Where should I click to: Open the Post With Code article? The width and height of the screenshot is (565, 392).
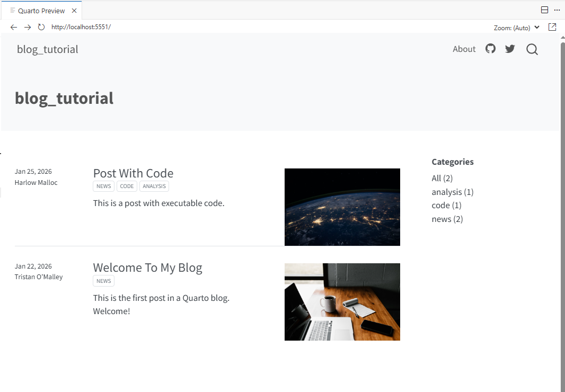coord(133,173)
